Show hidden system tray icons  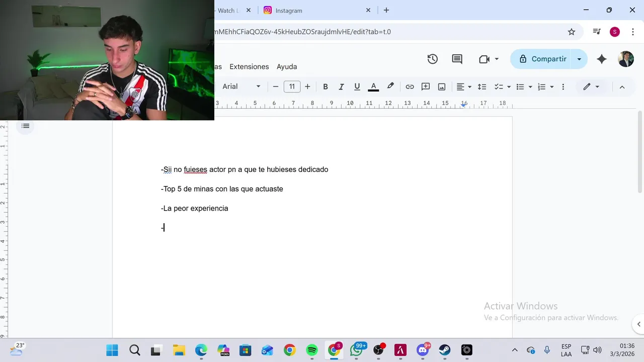515,350
